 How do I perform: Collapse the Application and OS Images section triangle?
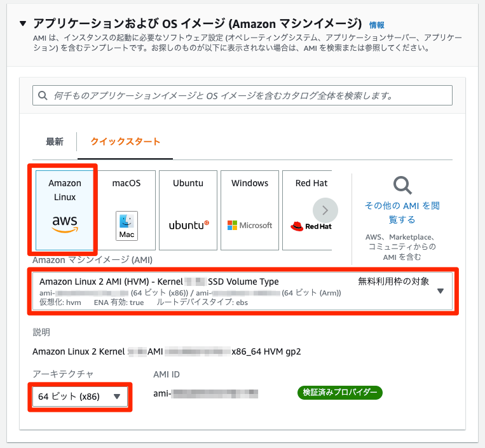coord(23,24)
